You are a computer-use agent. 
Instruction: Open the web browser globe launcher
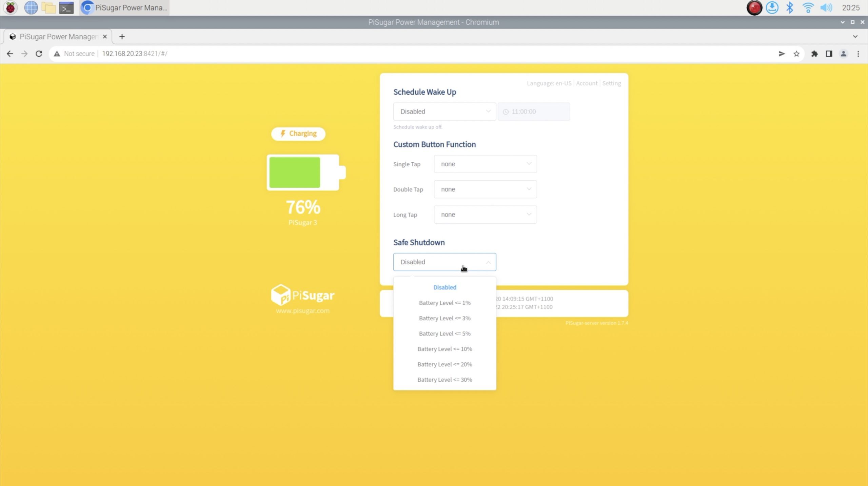[31, 7]
